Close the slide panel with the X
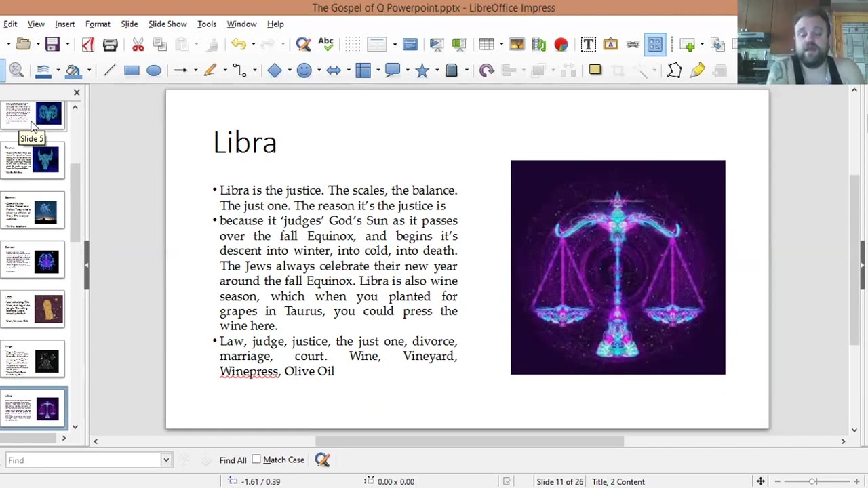 [77, 92]
